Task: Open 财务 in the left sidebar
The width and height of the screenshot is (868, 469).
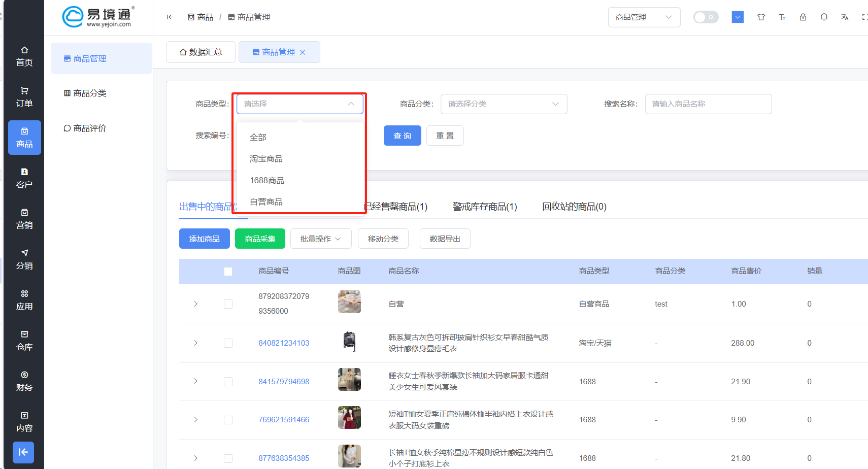Action: pos(24,381)
